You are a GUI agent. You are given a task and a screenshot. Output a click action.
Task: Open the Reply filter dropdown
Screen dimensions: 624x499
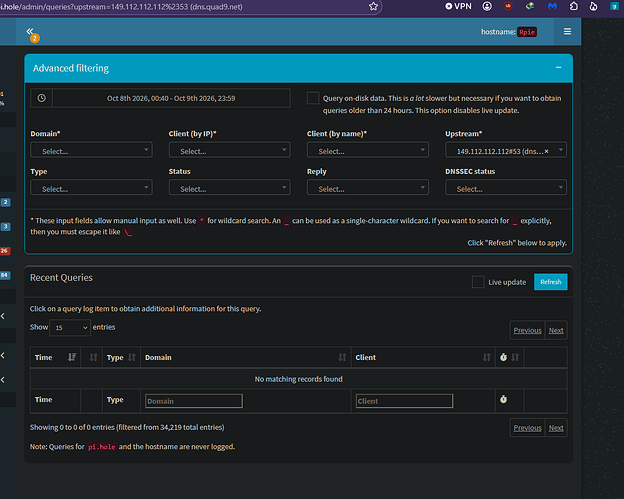pyautogui.click(x=368, y=187)
